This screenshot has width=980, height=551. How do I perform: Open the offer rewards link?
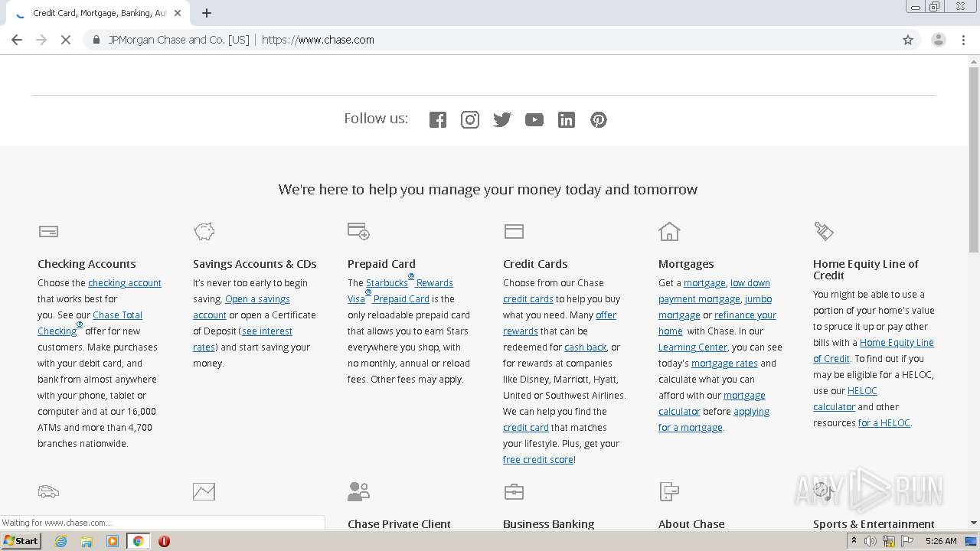click(x=560, y=323)
